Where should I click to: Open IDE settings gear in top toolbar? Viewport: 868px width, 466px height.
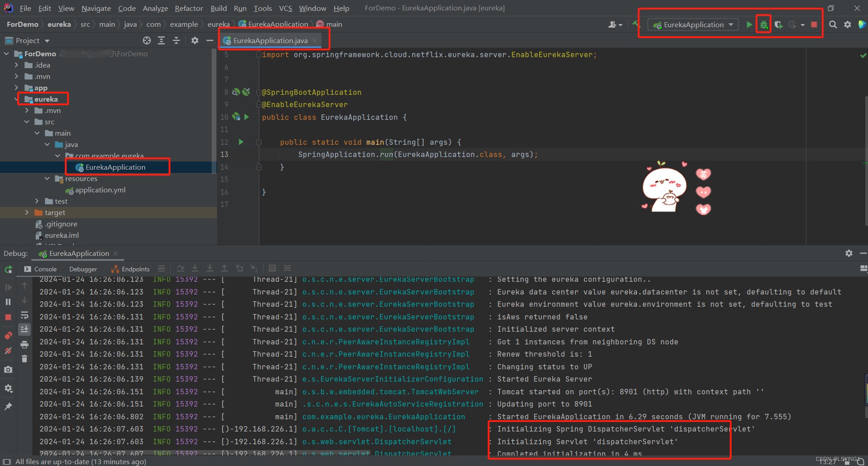coord(848,25)
